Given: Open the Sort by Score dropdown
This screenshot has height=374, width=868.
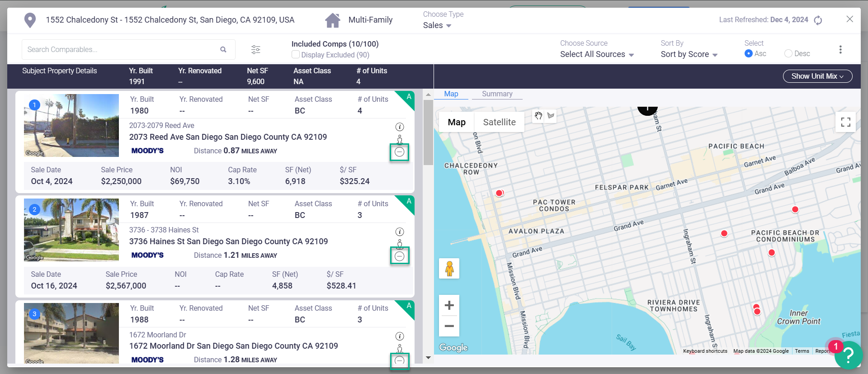Looking at the screenshot, I should (689, 54).
